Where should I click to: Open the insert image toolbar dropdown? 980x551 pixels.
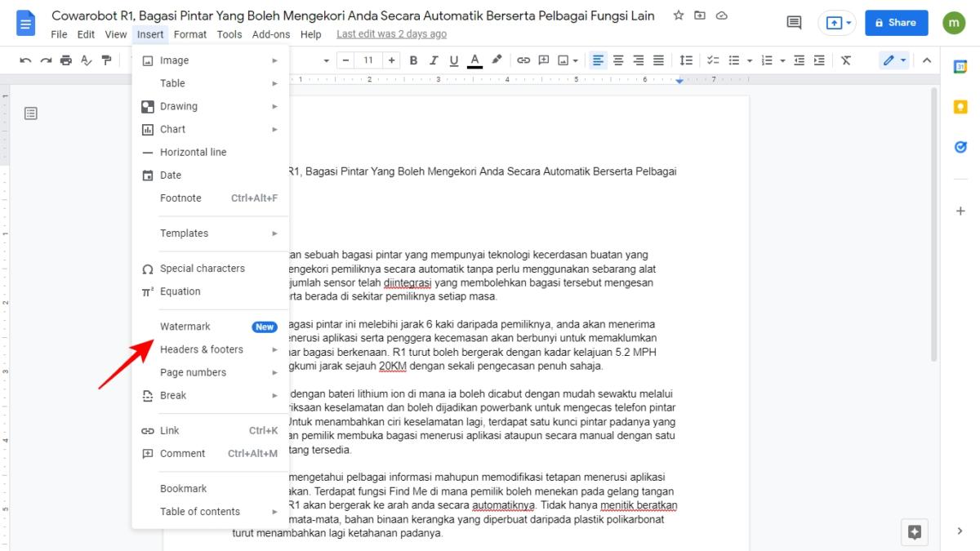pyautogui.click(x=568, y=60)
